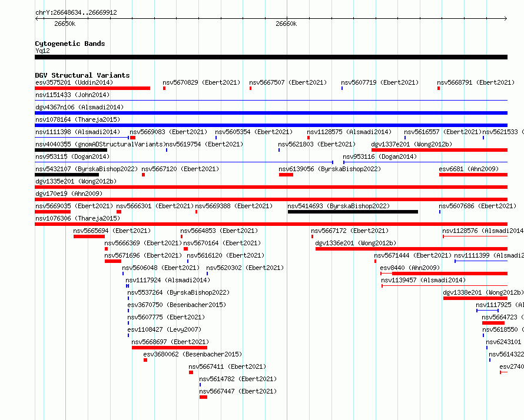The width and height of the screenshot is (524, 420).
Task: Click nsv5664853 (Ebert2021) label
Action: 219,231
